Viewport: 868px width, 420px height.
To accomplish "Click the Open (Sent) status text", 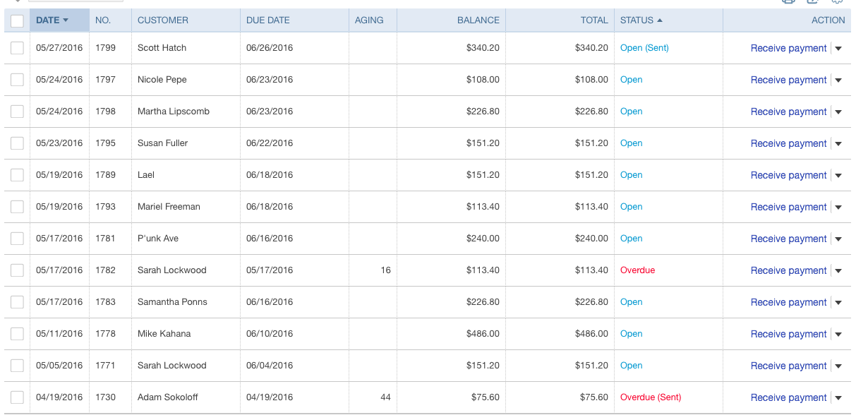I will point(644,48).
